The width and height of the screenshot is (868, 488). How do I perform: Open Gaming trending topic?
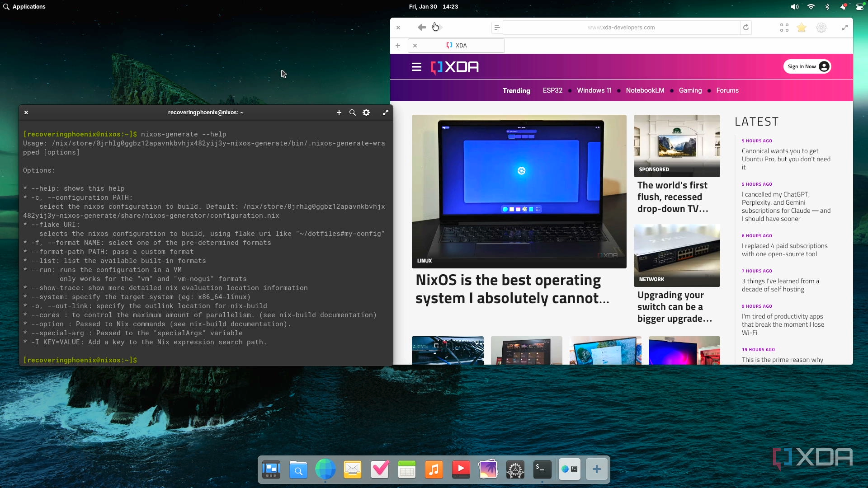(690, 90)
